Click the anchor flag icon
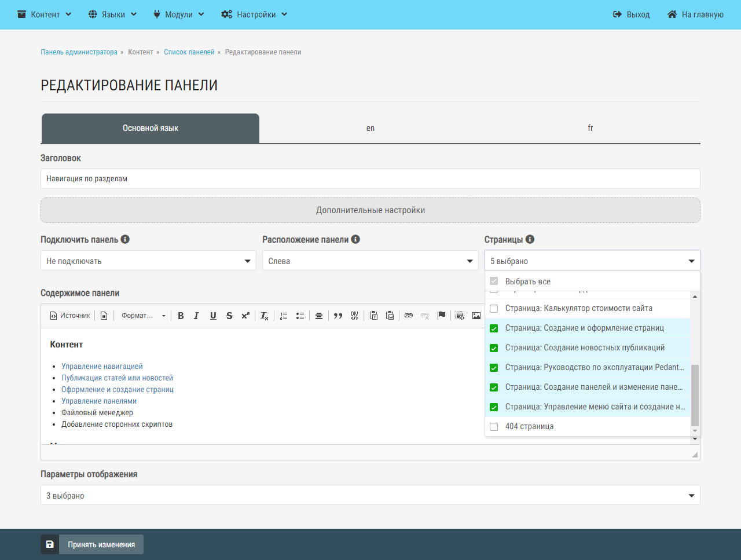Image resolution: width=741 pixels, height=560 pixels. coord(441,316)
